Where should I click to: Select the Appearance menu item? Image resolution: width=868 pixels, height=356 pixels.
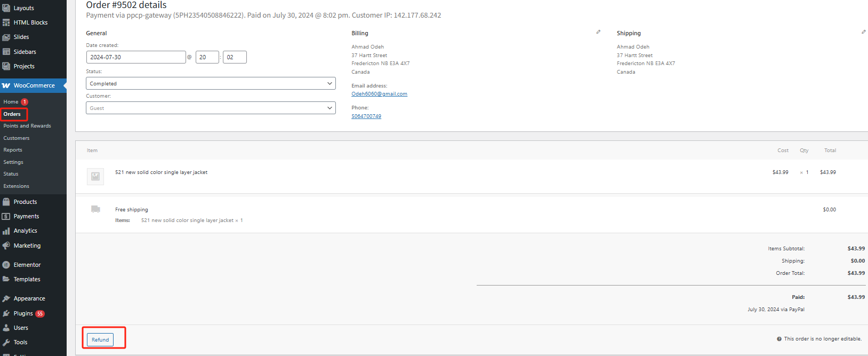(x=29, y=298)
